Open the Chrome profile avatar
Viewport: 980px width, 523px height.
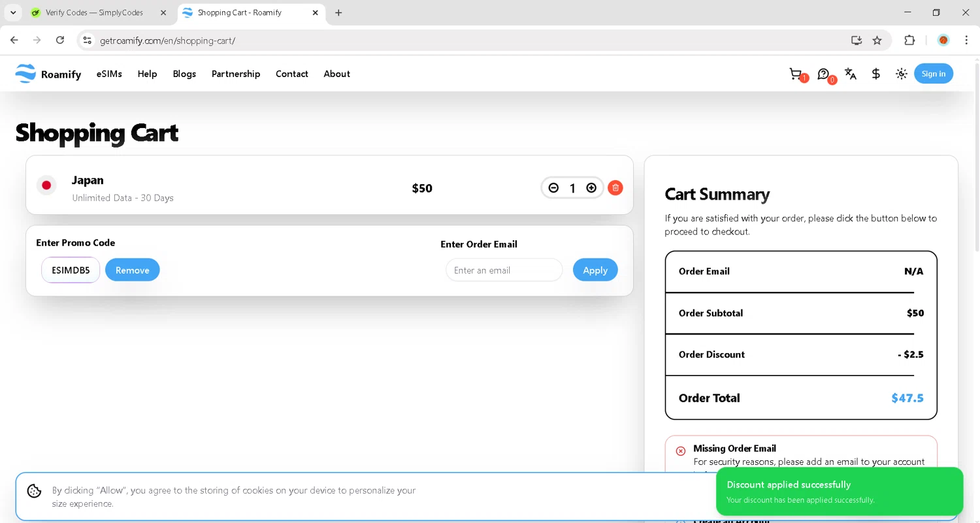pyautogui.click(x=943, y=40)
